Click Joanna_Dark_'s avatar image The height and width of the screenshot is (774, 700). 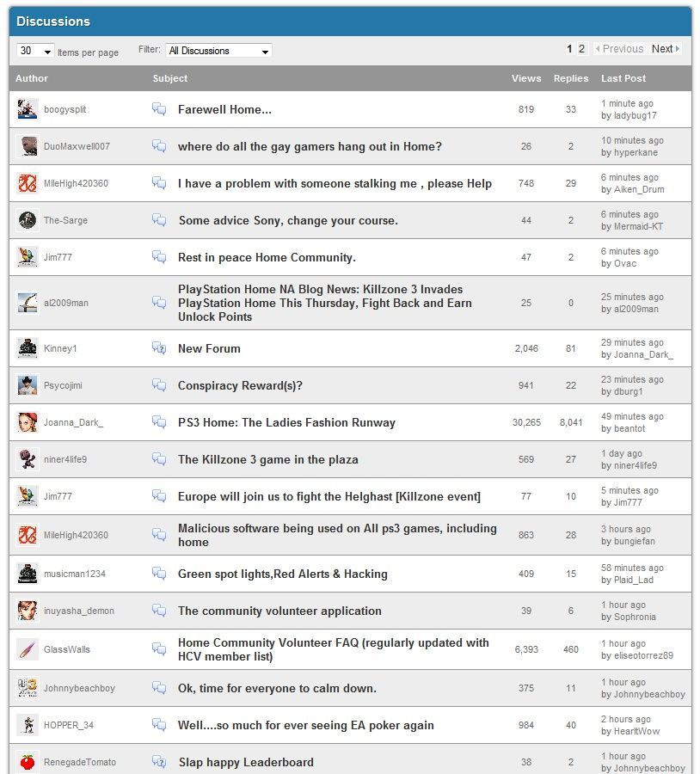point(28,422)
